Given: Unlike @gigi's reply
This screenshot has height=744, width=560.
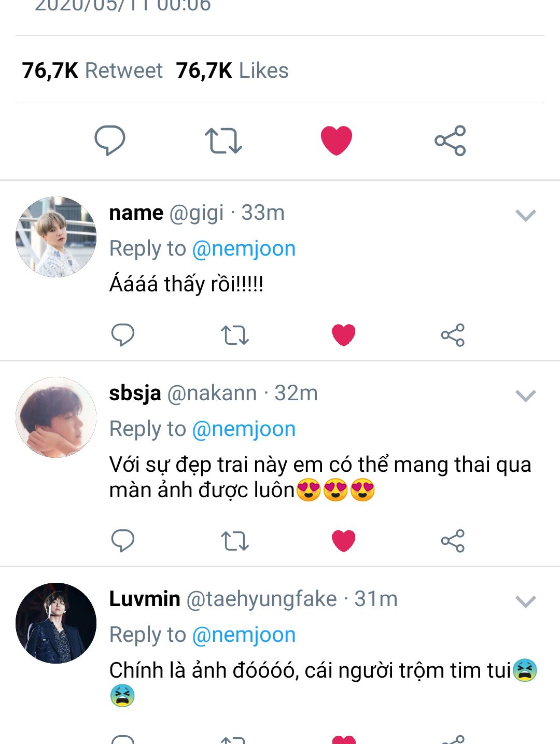Looking at the screenshot, I should pyautogui.click(x=343, y=334).
